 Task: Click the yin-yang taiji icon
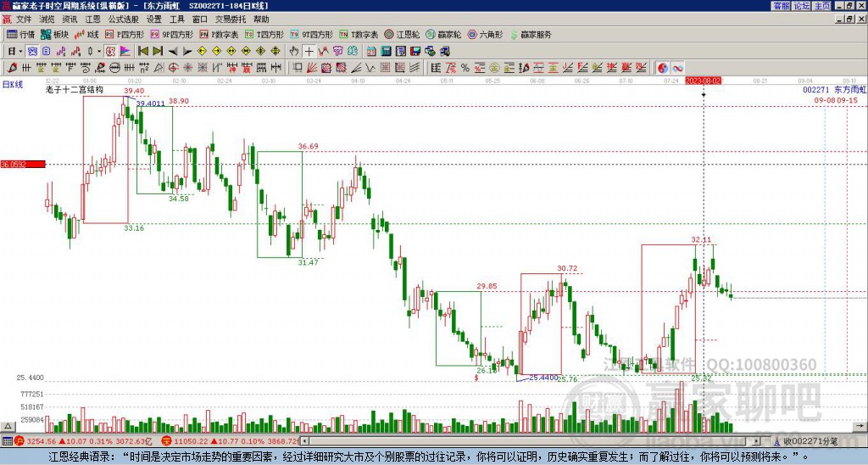pyautogui.click(x=661, y=67)
